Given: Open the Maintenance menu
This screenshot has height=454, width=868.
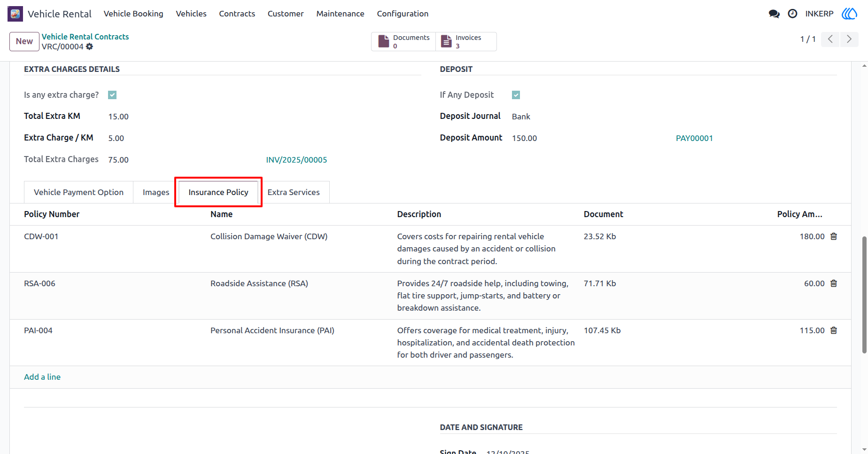Looking at the screenshot, I should point(341,14).
